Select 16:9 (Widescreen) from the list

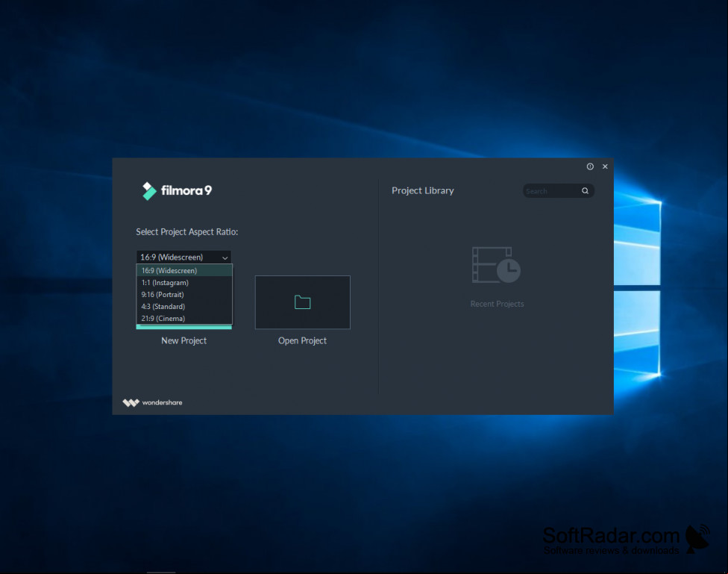click(x=184, y=270)
